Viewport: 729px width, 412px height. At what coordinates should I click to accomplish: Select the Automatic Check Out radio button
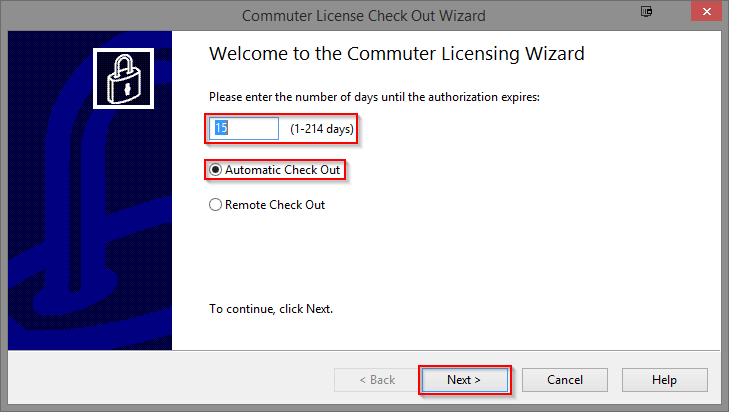215,170
